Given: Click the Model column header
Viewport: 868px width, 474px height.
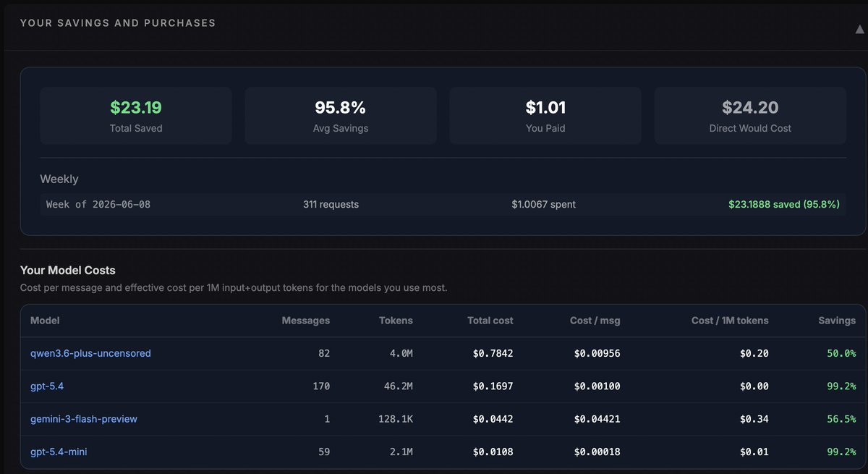Looking at the screenshot, I should (45, 321).
